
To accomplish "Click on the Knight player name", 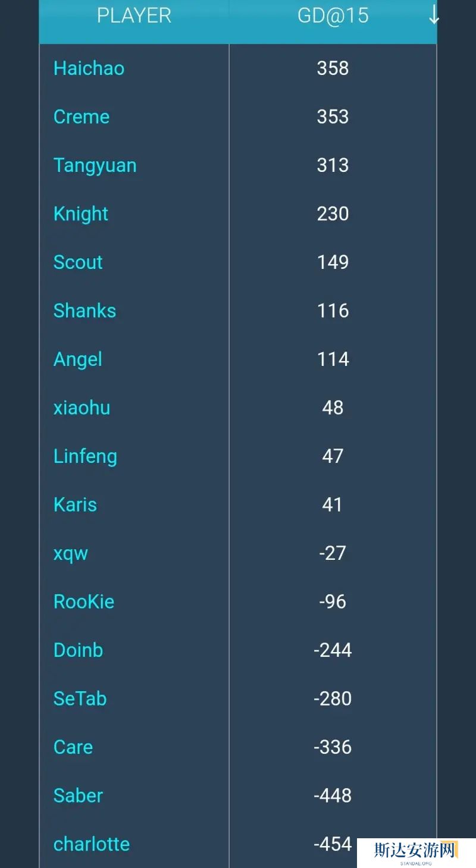I will click(81, 214).
